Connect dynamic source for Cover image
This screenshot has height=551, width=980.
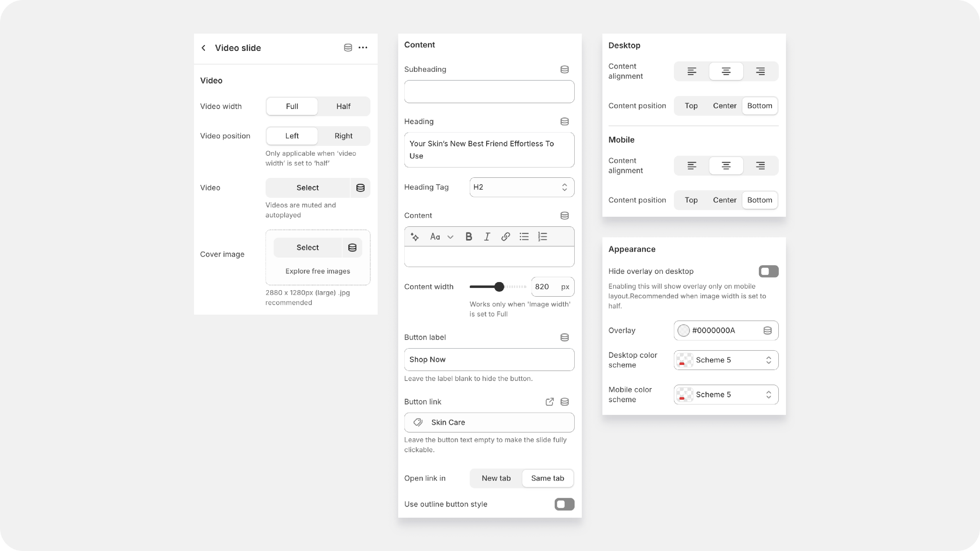[352, 247]
